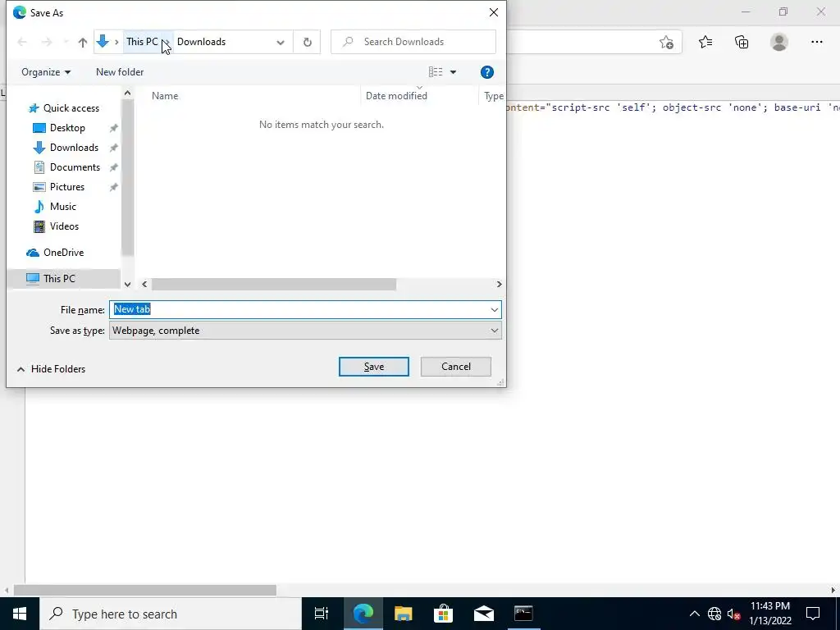The image size is (840, 630).
Task: Open Mail app from taskbar
Action: point(483,614)
